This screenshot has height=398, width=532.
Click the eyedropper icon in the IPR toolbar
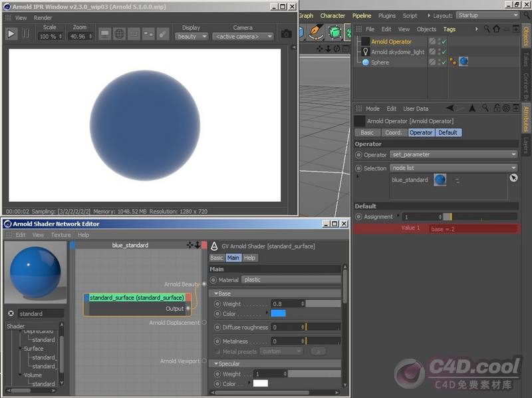click(163, 34)
